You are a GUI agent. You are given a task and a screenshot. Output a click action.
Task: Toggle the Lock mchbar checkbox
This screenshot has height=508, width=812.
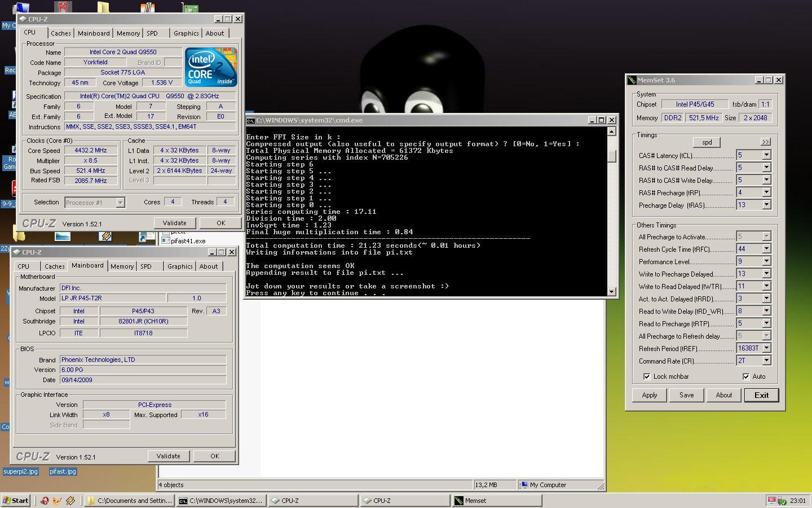tap(647, 376)
